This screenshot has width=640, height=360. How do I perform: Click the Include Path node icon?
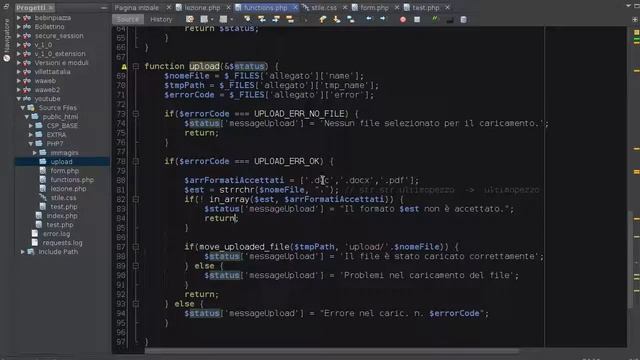tap(31, 251)
